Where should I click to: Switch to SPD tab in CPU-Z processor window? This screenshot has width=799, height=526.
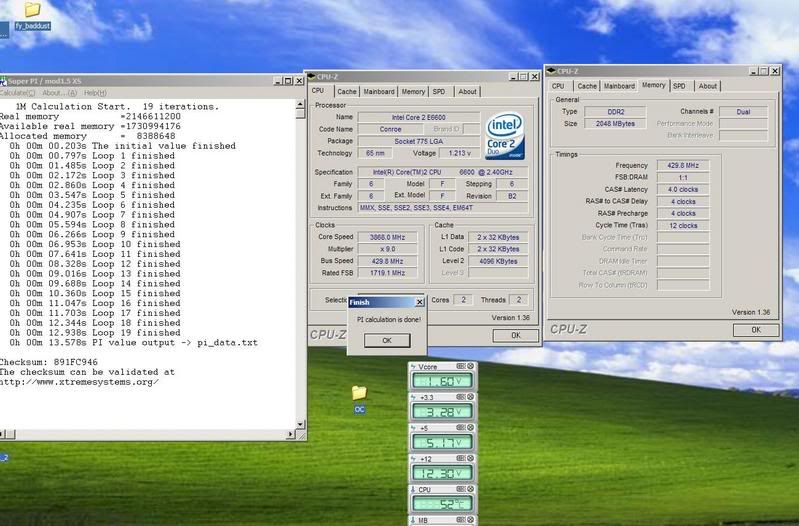[x=439, y=92]
